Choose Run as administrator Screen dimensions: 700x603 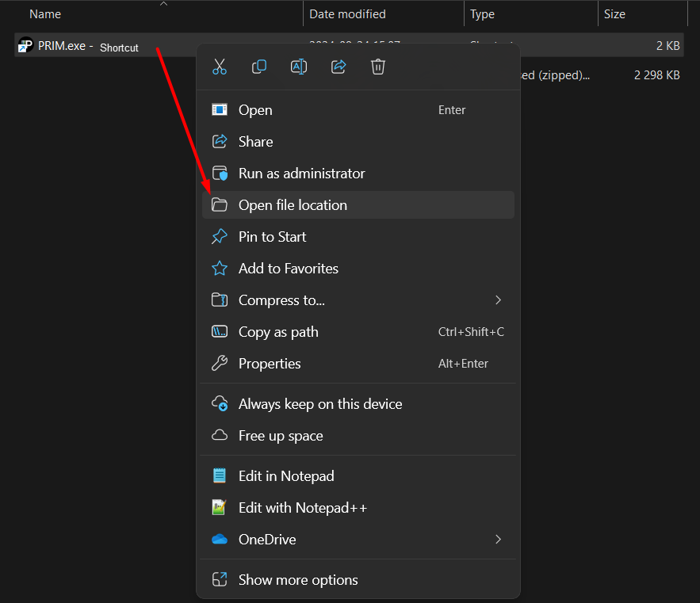301,174
